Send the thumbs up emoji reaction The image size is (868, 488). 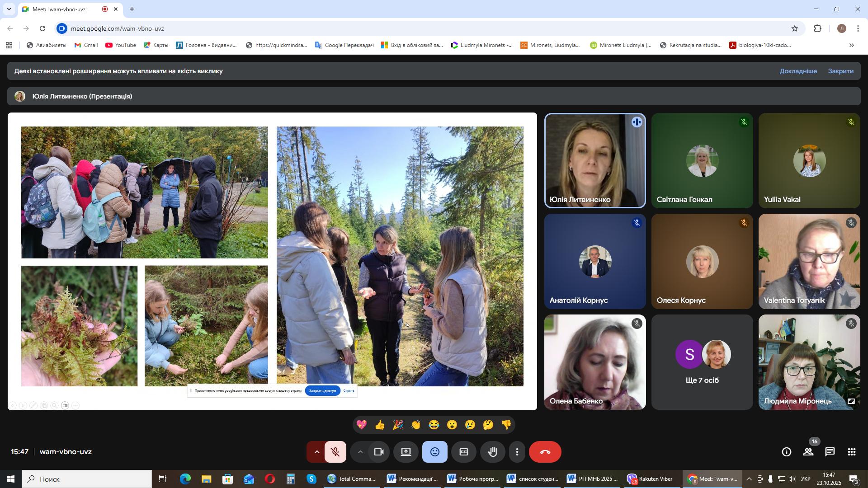[379, 425]
